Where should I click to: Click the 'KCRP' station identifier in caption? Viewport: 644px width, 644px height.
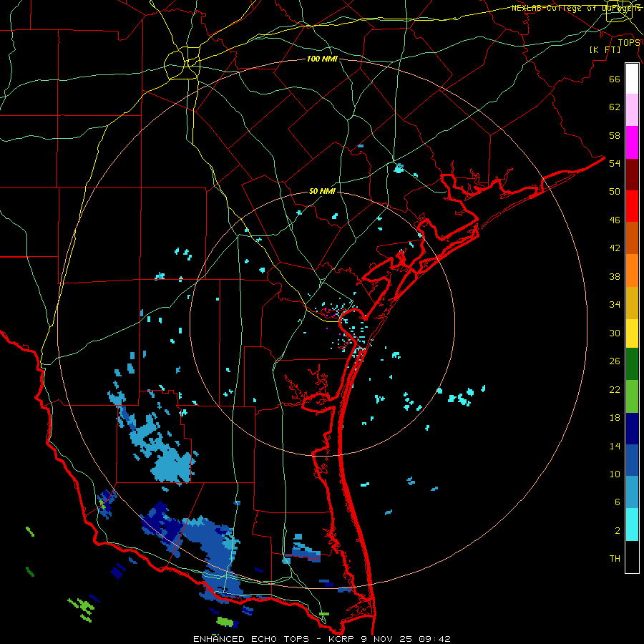point(342,639)
